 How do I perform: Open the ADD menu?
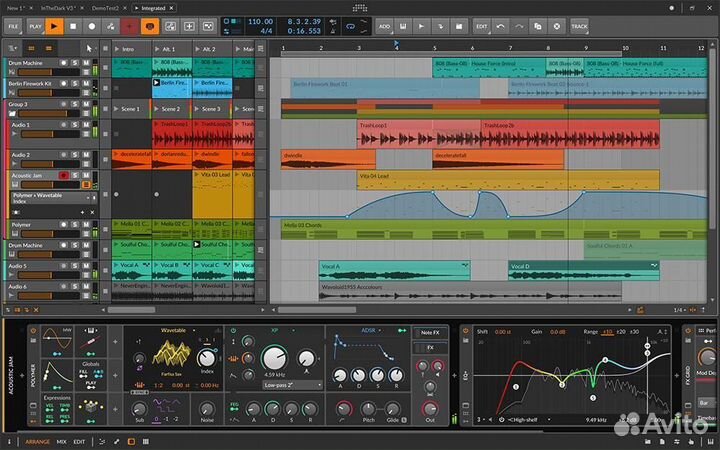tap(384, 26)
